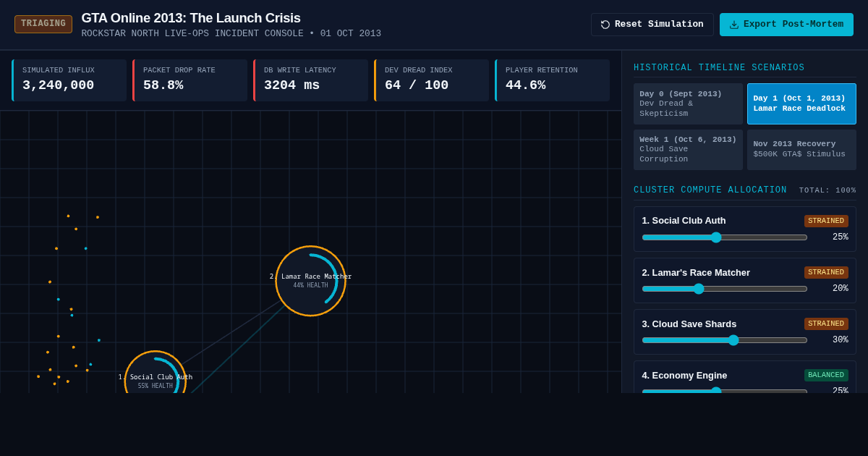
Task: Click the download icon in Export Post-Mortem
Action: point(734,25)
